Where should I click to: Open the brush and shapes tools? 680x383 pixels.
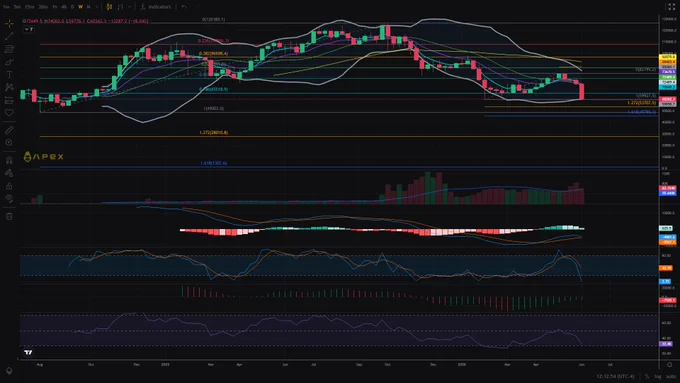(9, 62)
